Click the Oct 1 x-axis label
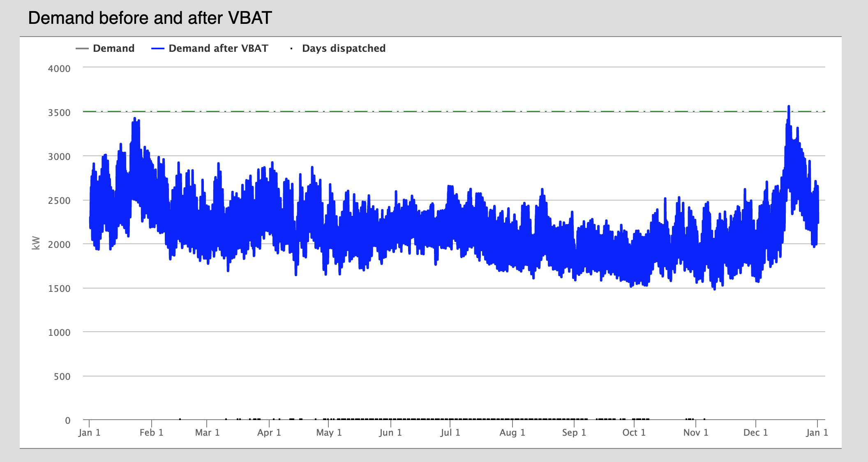The width and height of the screenshot is (868, 462). coord(634,432)
